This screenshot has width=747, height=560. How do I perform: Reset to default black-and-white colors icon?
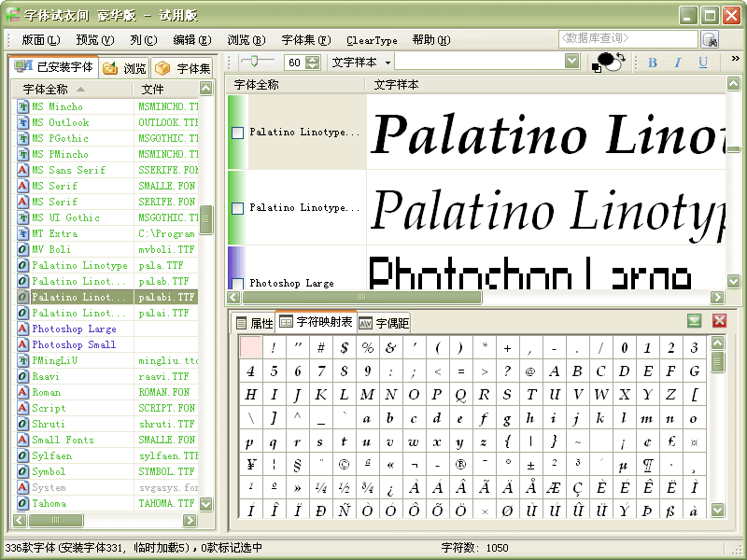click(x=596, y=68)
